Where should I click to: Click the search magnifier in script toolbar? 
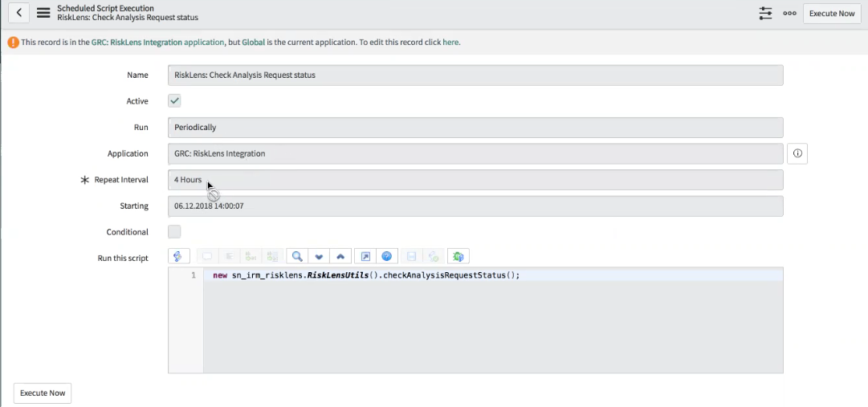pos(297,256)
